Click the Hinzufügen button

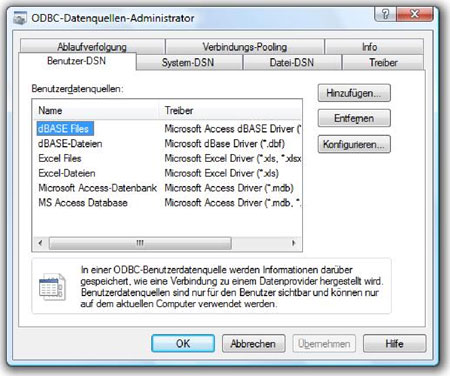pyautogui.click(x=354, y=93)
